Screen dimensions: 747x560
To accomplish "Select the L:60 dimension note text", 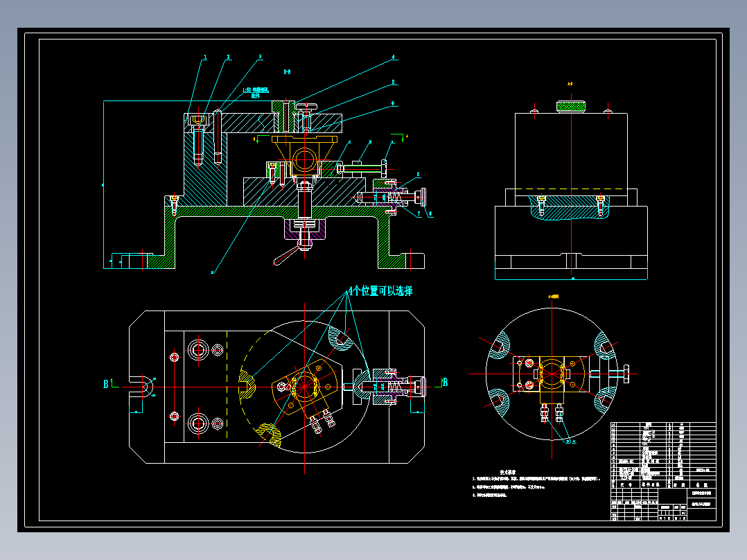I will (256, 92).
